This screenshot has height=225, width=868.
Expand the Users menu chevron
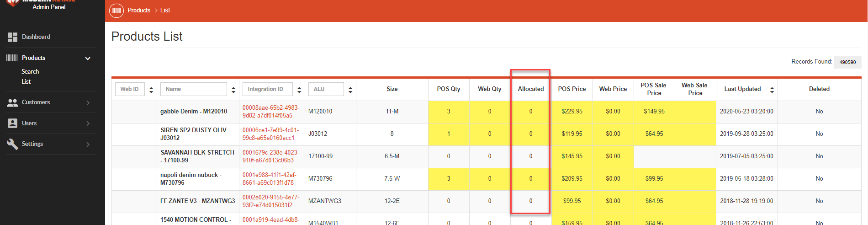coord(88,123)
